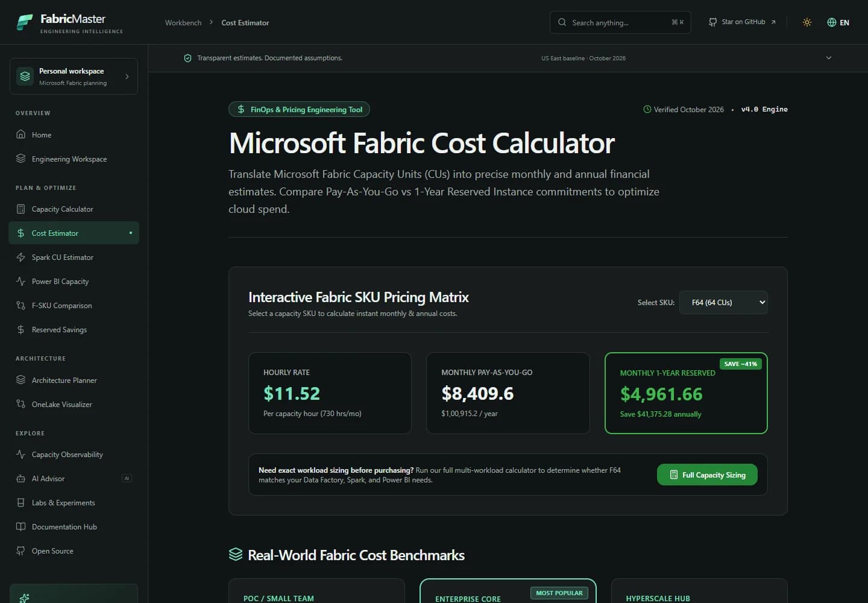
Task: Expand the assumptions banner chevron
Action: [x=829, y=58]
